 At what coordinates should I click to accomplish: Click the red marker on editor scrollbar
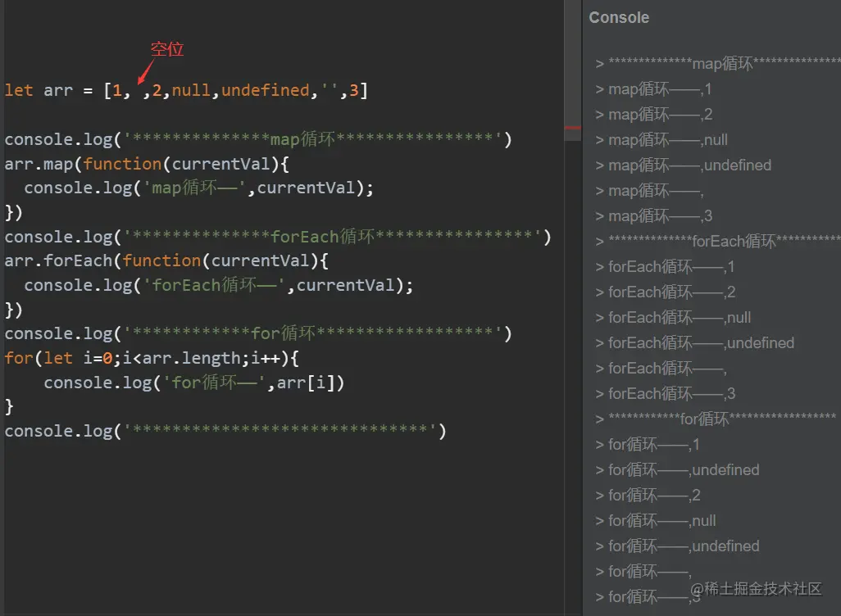click(x=573, y=128)
